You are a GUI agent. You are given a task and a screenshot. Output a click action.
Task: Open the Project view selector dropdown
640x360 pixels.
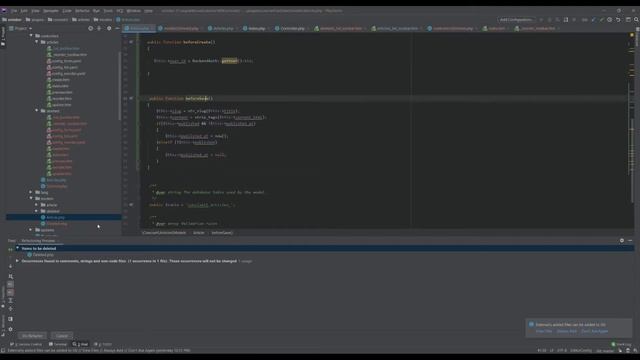click(x=21, y=29)
